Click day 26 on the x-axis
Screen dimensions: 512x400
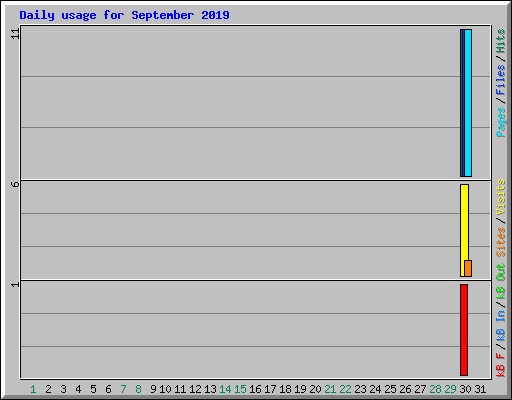pos(405,389)
